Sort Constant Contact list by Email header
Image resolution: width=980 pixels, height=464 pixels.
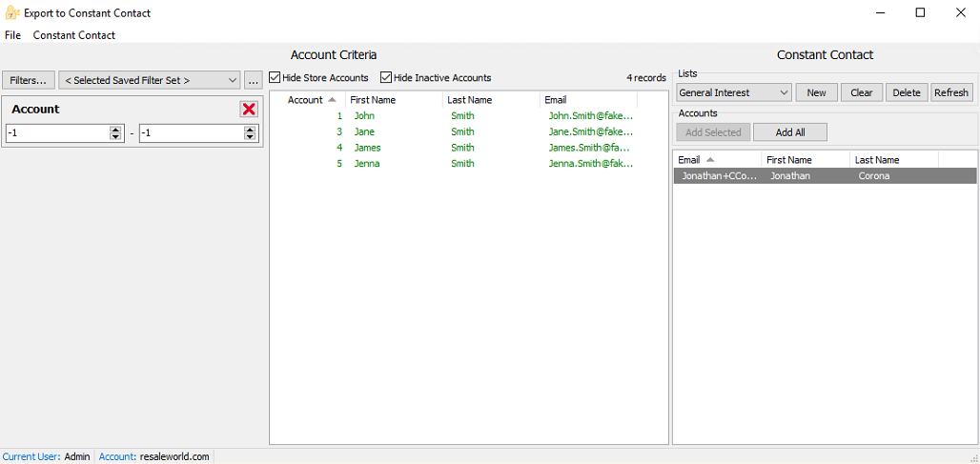pyautogui.click(x=718, y=160)
